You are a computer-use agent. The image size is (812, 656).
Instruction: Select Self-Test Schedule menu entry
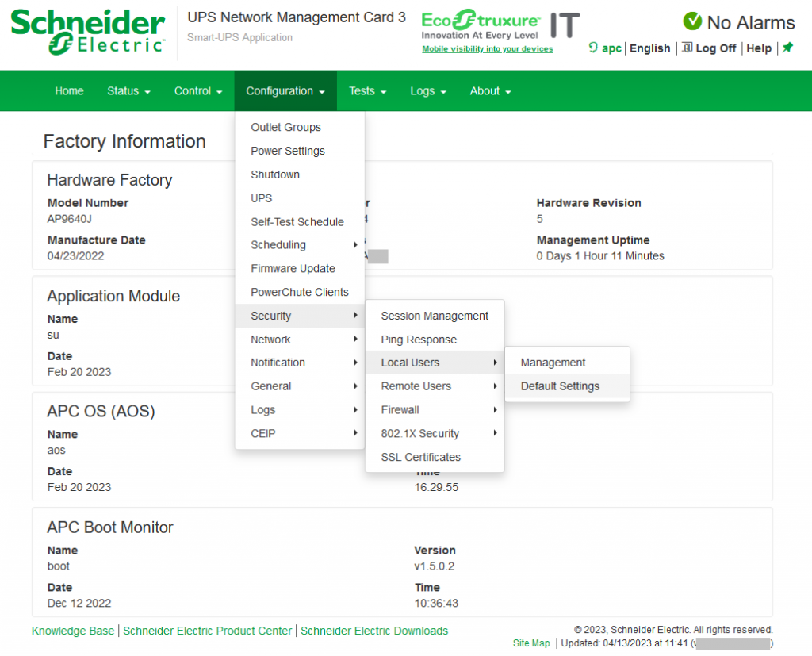click(300, 222)
